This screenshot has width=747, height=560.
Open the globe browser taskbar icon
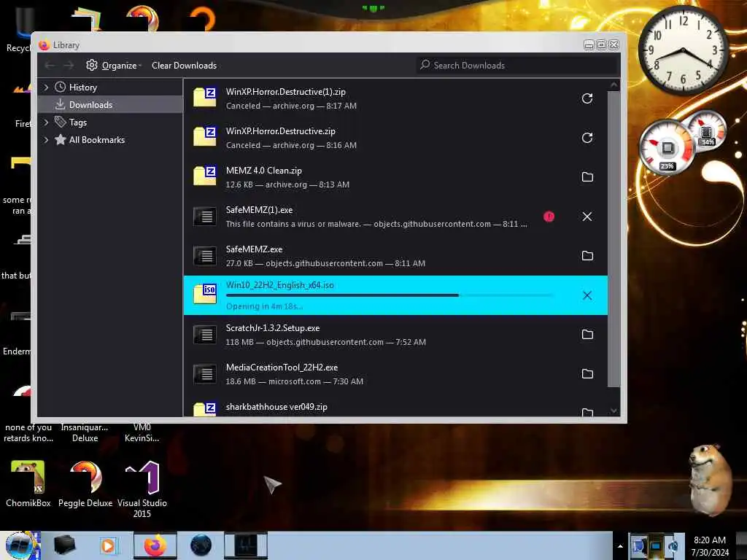click(201, 545)
